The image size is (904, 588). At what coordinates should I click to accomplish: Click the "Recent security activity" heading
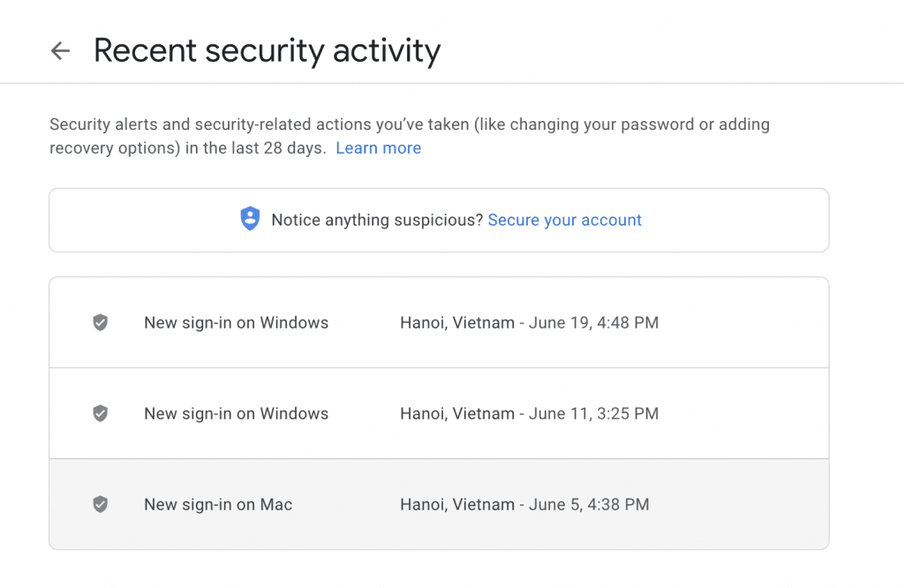[x=267, y=50]
